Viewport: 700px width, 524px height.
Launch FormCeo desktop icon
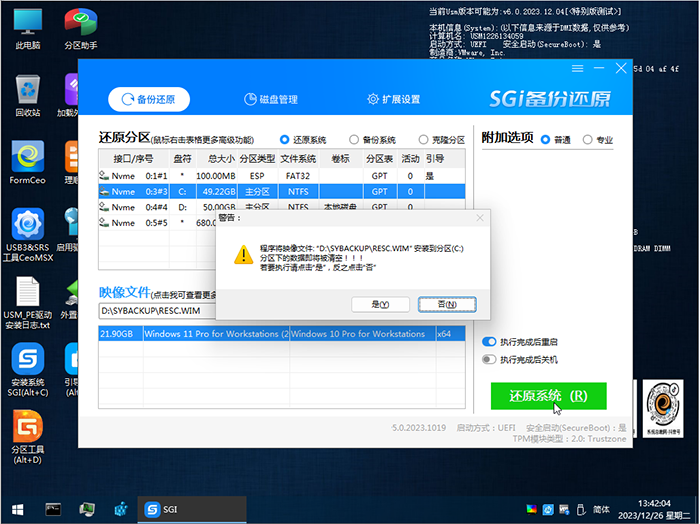coord(28,163)
